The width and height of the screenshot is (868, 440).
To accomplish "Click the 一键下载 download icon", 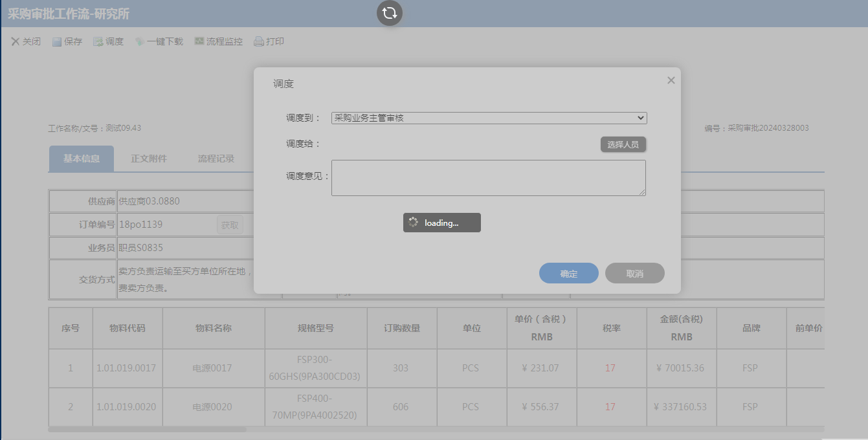I will pos(139,41).
